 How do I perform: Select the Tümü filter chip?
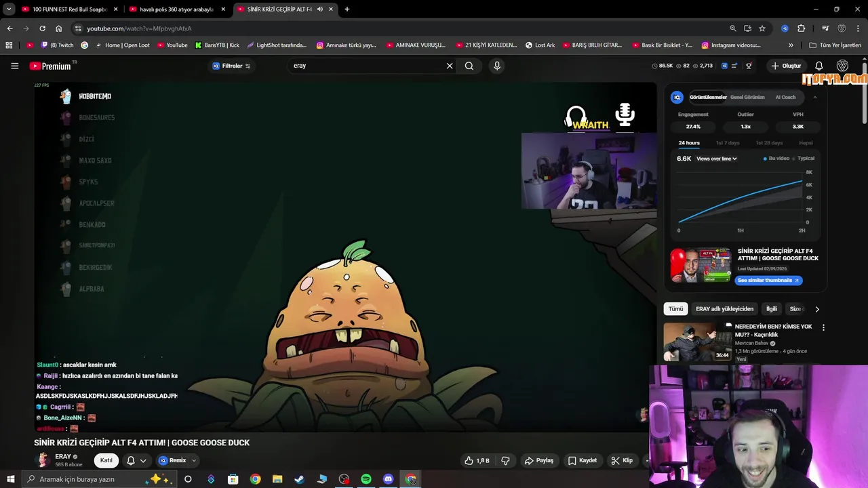676,309
